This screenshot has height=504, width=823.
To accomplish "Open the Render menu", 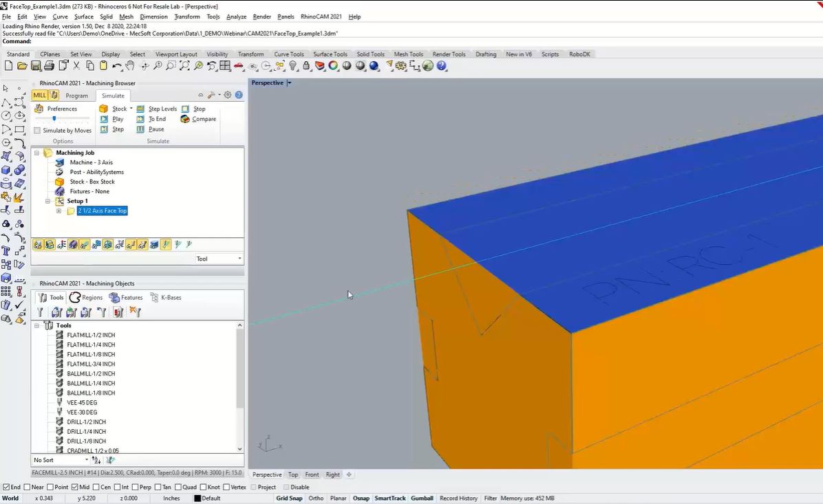I will pyautogui.click(x=264, y=17).
